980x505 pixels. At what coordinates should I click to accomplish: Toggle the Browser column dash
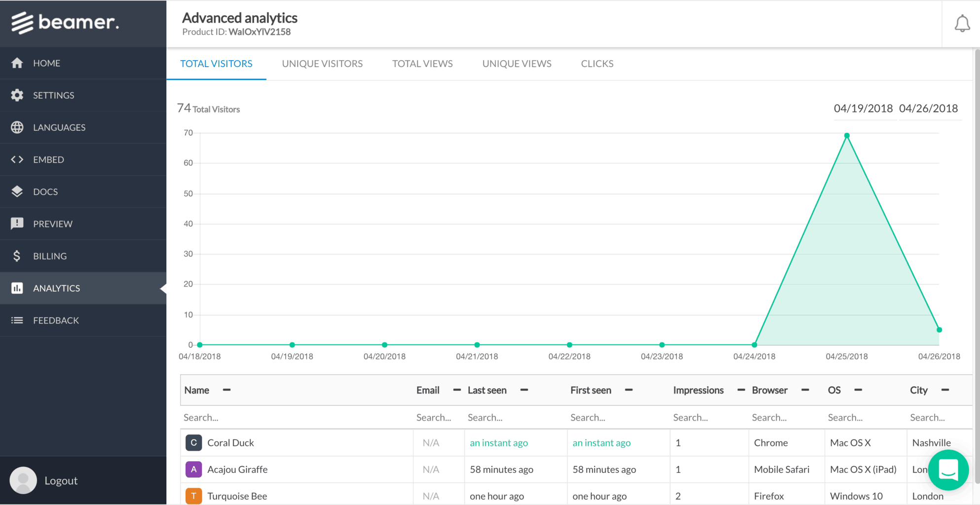(x=805, y=390)
